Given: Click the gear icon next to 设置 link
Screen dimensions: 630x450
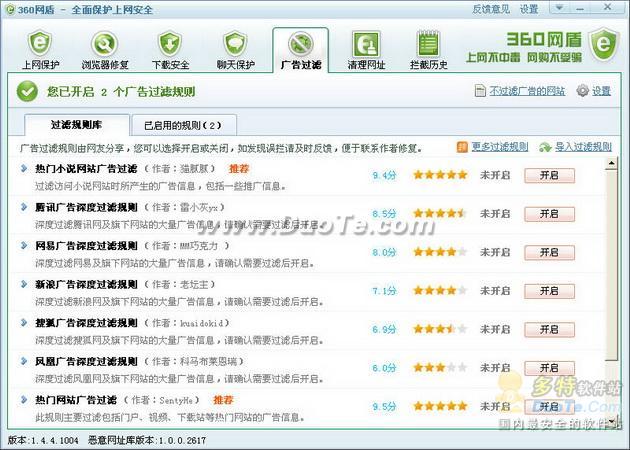Looking at the screenshot, I should click(583, 91).
